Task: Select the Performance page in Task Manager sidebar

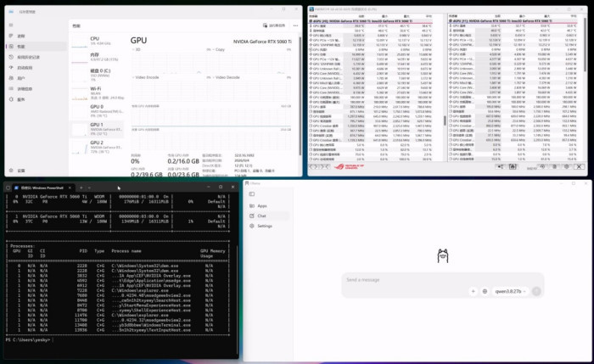Action: [36, 47]
